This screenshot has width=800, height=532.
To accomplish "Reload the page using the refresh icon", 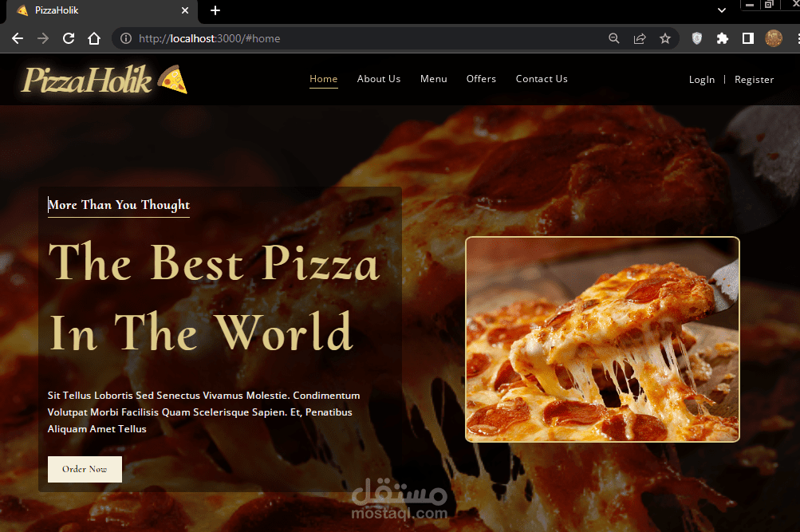I will (69, 37).
